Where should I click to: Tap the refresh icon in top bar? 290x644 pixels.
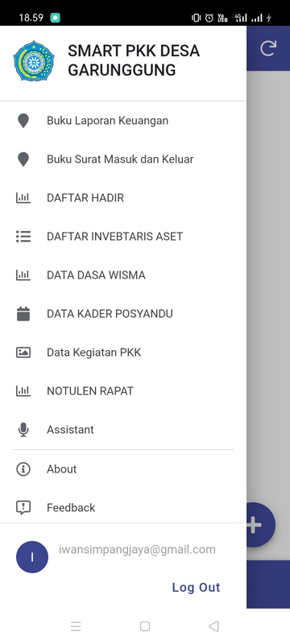(267, 48)
